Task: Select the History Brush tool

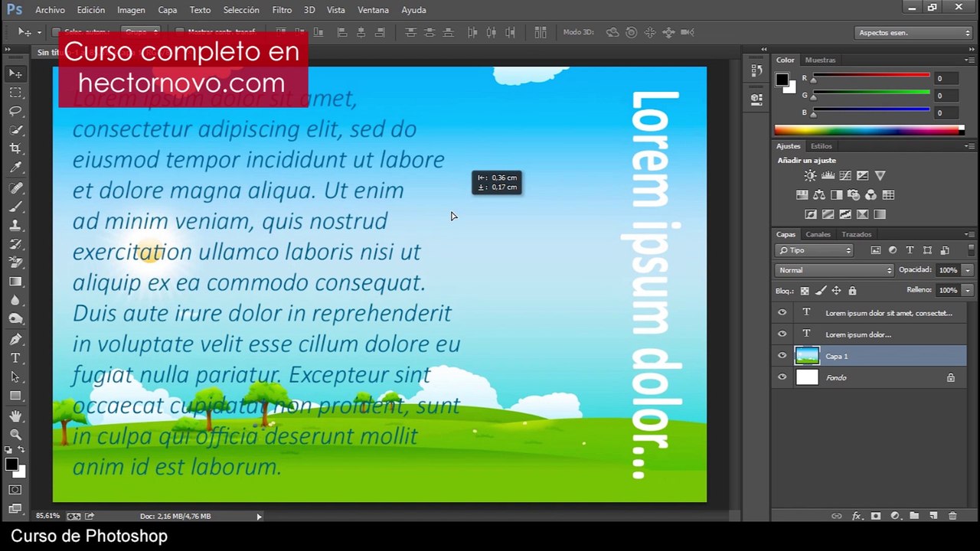Action: pos(15,244)
